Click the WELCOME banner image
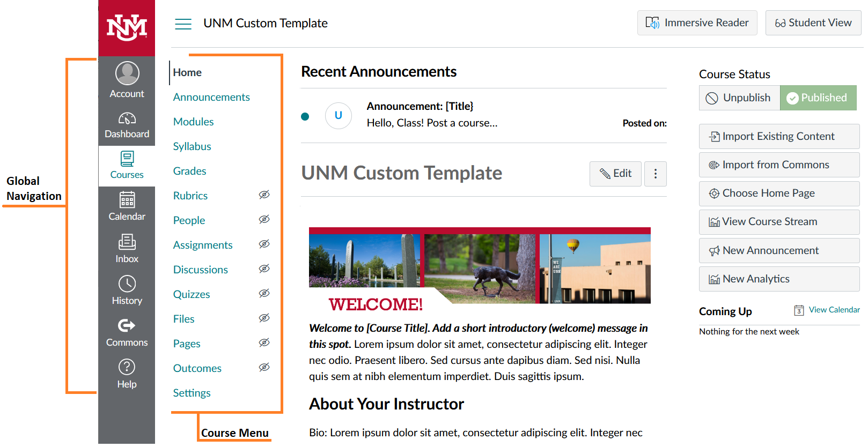The height and width of the screenshot is (447, 868). 480,271
